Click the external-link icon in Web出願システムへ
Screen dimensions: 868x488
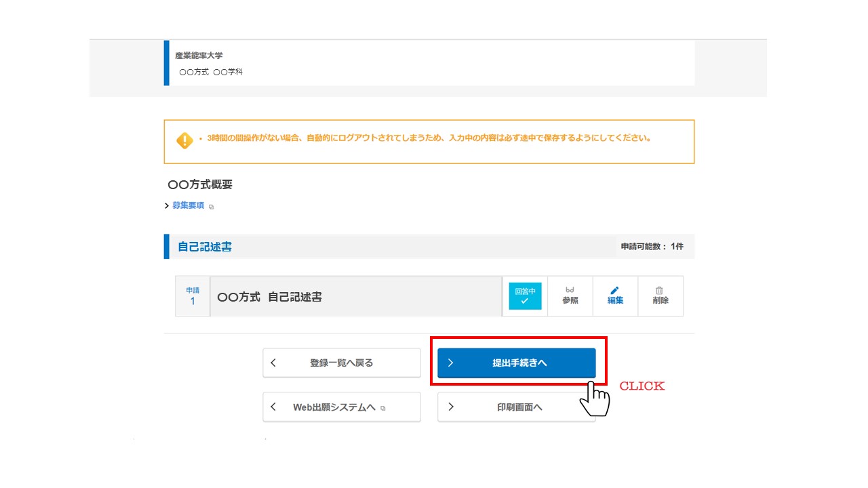[383, 409]
